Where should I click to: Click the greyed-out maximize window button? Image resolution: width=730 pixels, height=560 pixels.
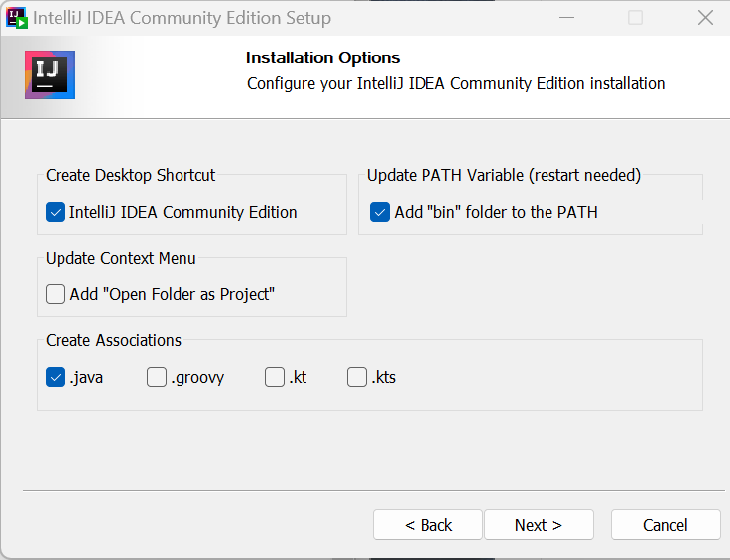[636, 18]
